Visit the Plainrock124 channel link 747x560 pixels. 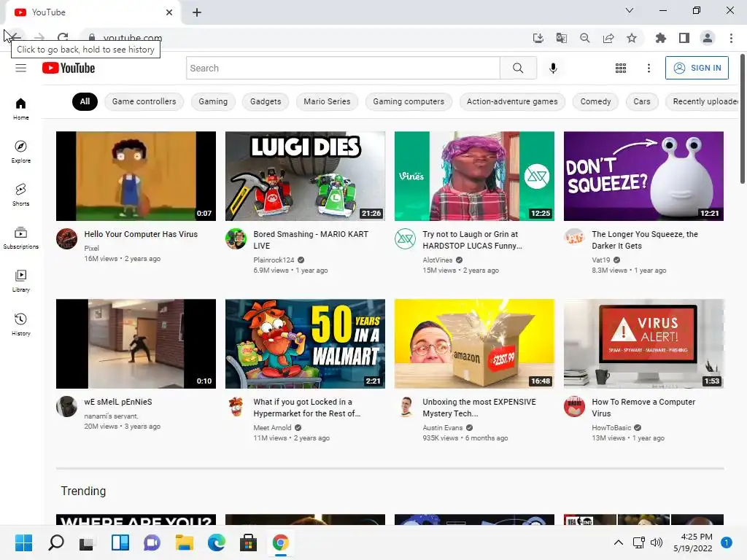274,260
